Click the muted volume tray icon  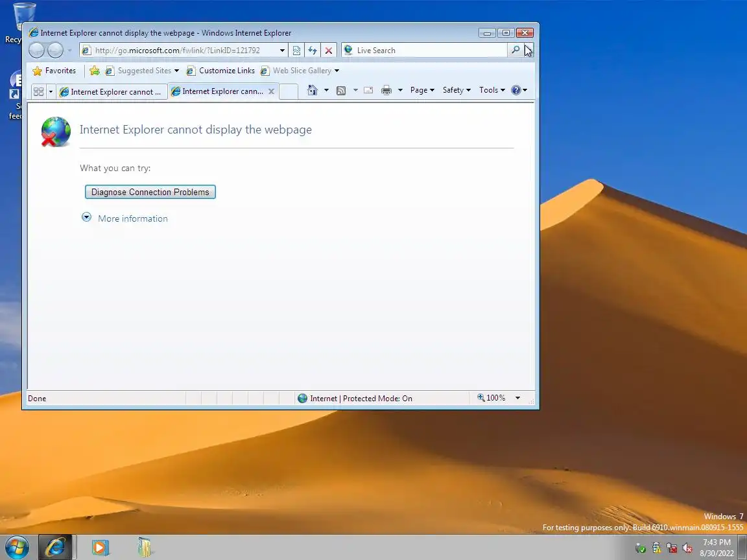click(687, 548)
